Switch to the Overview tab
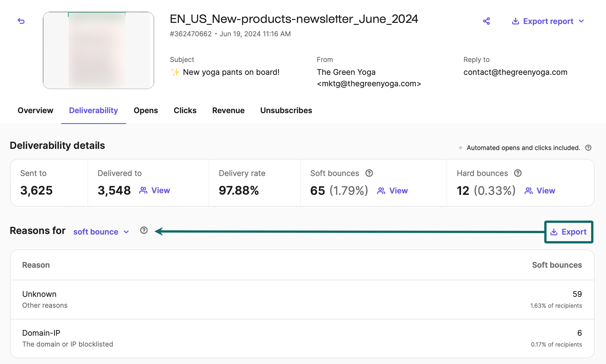Image resolution: width=606 pixels, height=364 pixels. [35, 110]
